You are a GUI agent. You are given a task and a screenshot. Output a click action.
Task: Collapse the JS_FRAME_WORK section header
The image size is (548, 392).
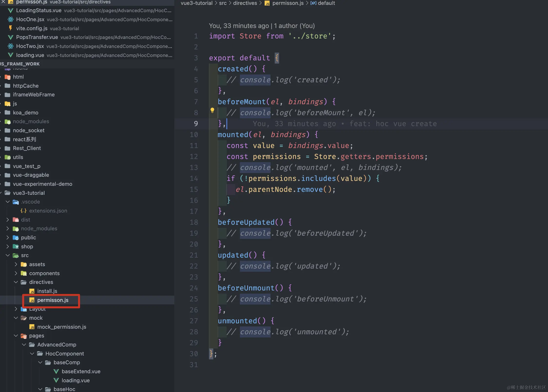87,64
